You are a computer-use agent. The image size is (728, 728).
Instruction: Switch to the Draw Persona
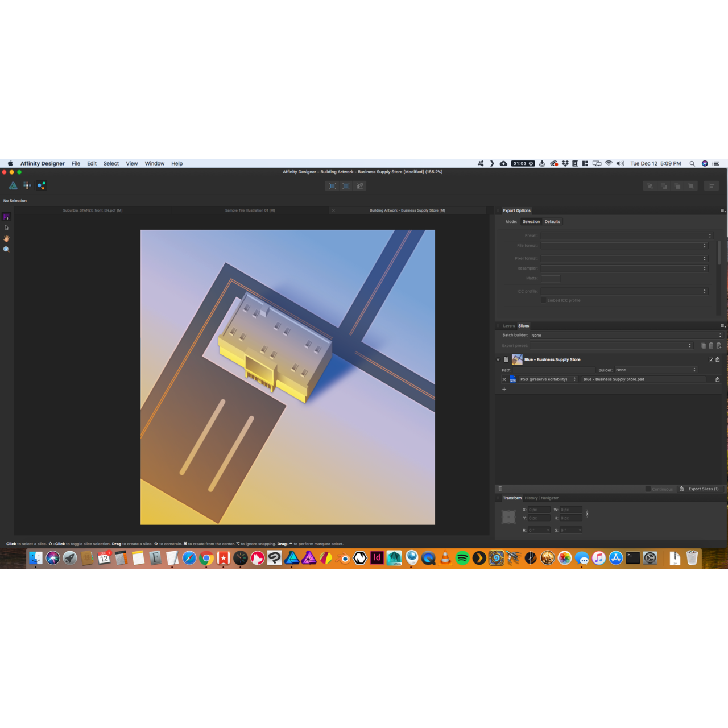point(13,185)
